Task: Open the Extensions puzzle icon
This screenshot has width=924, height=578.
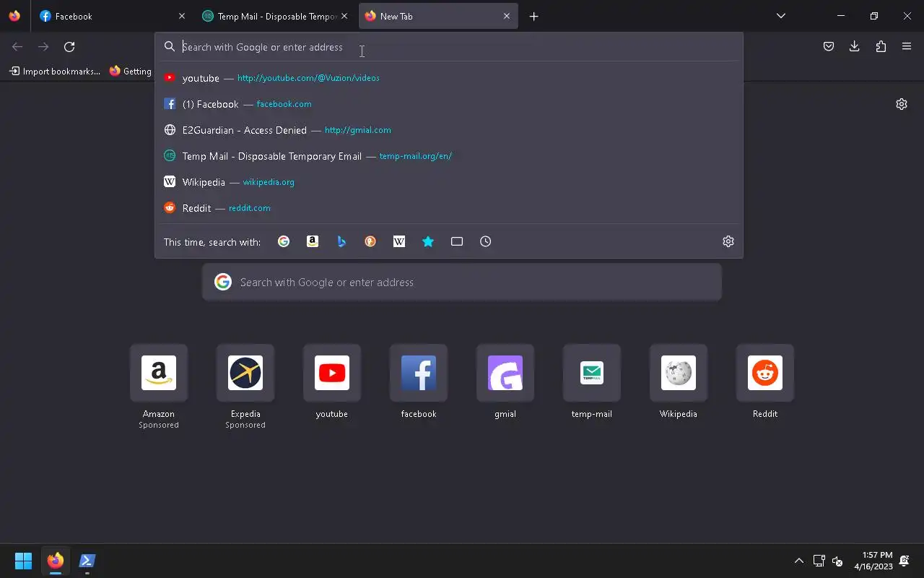Action: point(881,46)
